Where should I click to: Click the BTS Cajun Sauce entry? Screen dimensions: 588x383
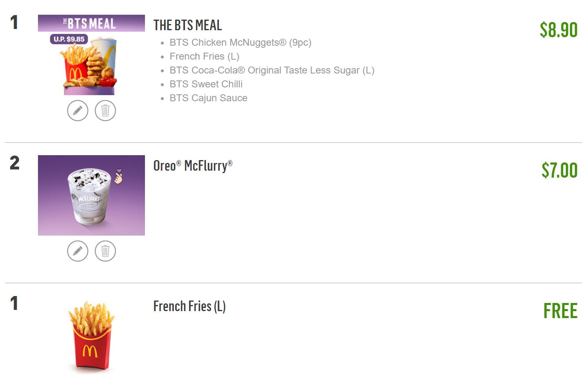[x=209, y=98]
